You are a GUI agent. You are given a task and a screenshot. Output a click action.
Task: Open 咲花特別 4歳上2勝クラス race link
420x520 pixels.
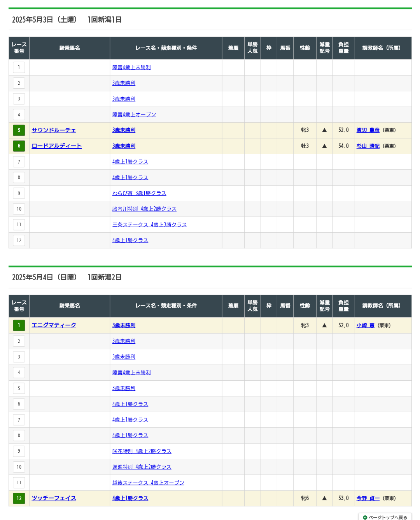142,451
